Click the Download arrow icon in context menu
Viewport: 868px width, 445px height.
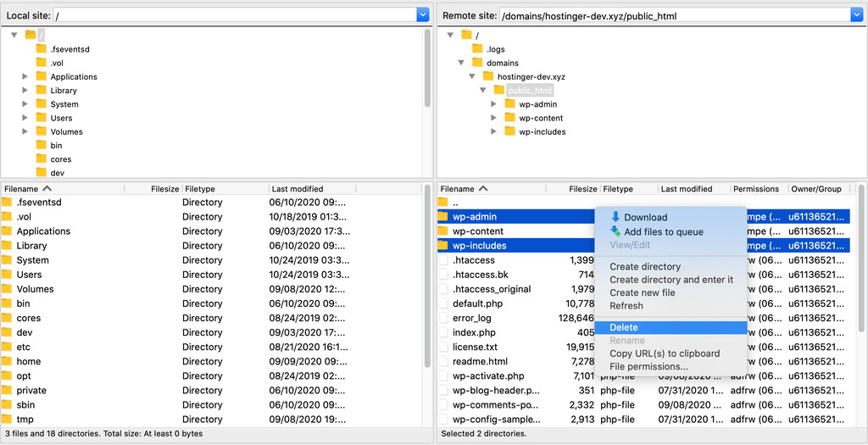click(615, 217)
